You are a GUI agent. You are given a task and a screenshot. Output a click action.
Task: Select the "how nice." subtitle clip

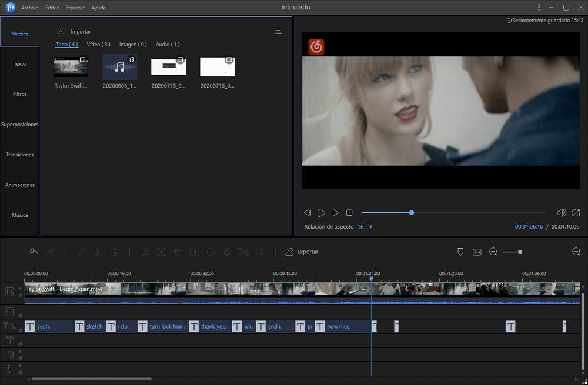(342, 327)
